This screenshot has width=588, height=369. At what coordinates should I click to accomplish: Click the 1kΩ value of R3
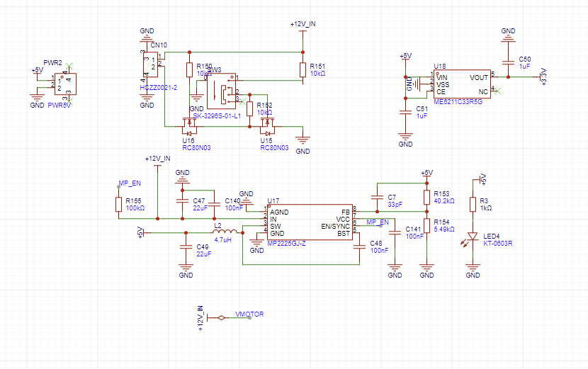(485, 208)
